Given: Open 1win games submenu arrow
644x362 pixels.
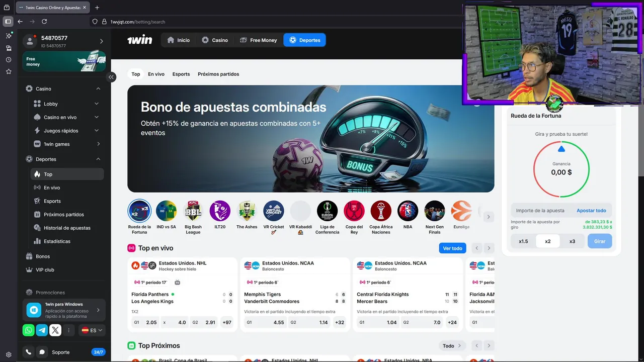Looking at the screenshot, I should tap(98, 144).
